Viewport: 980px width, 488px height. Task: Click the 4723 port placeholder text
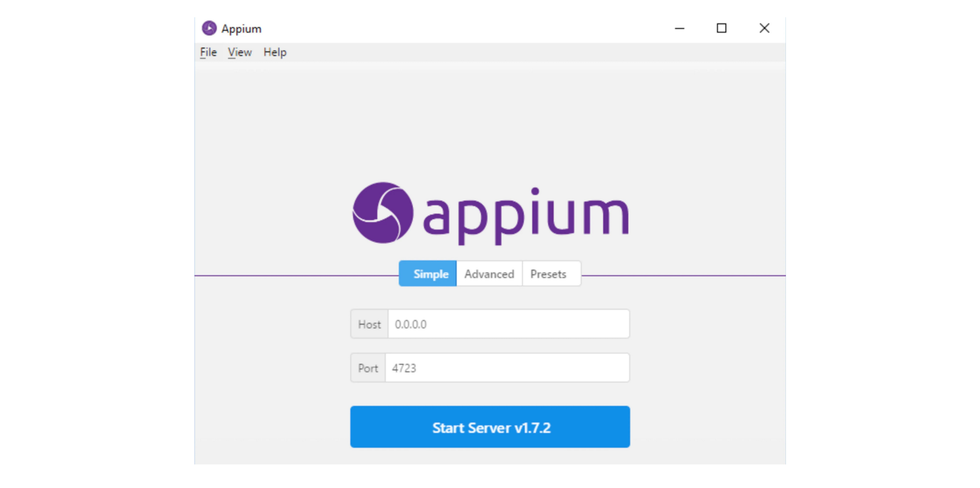point(404,368)
